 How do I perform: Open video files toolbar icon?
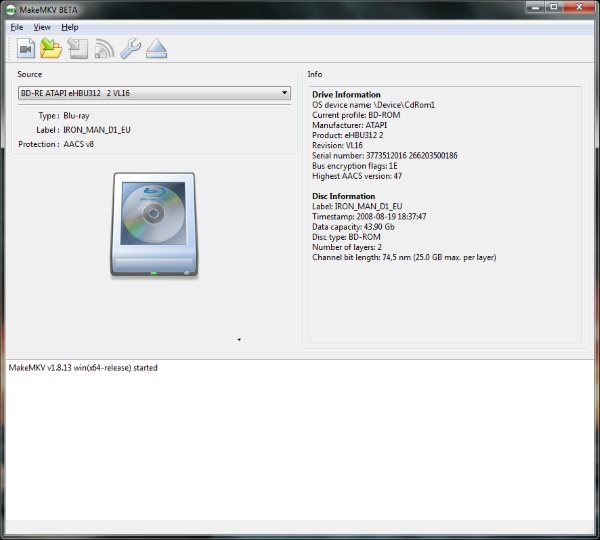[x=26, y=49]
